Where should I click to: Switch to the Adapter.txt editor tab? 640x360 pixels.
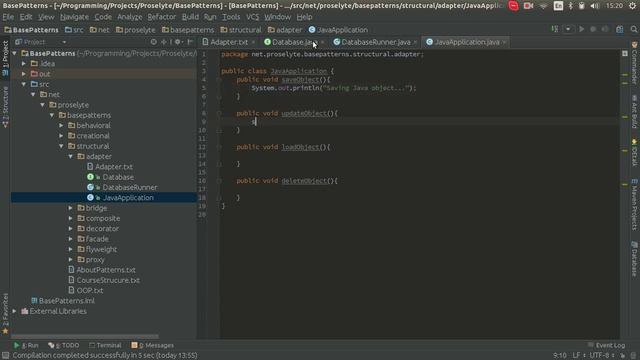(229, 42)
